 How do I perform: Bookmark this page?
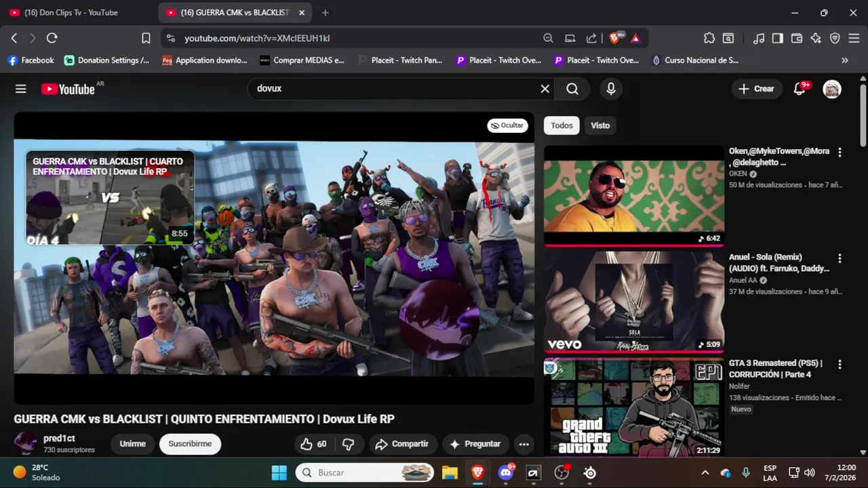point(146,38)
